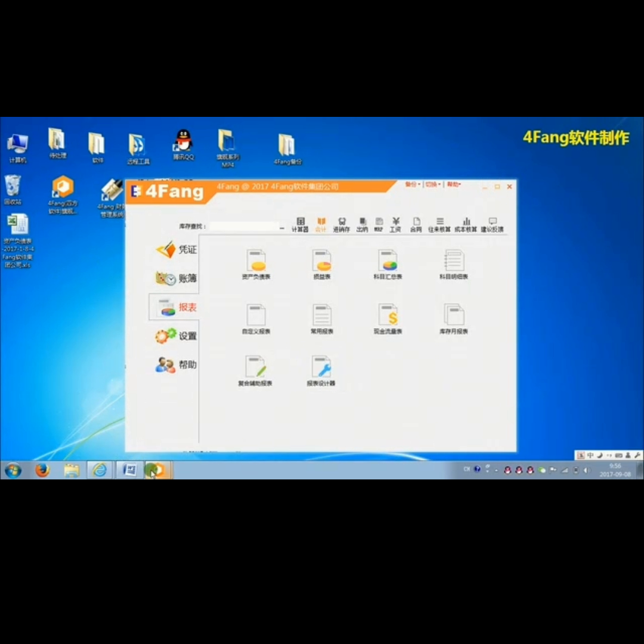
Task: Select the 资产负债表 Excel file on the desktop
Action: click(x=18, y=241)
